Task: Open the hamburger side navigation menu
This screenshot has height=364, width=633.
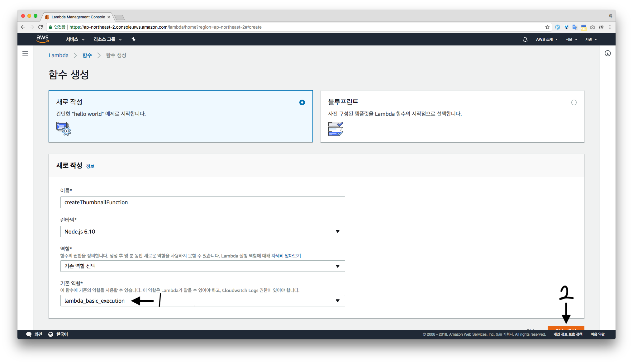Action: click(25, 53)
